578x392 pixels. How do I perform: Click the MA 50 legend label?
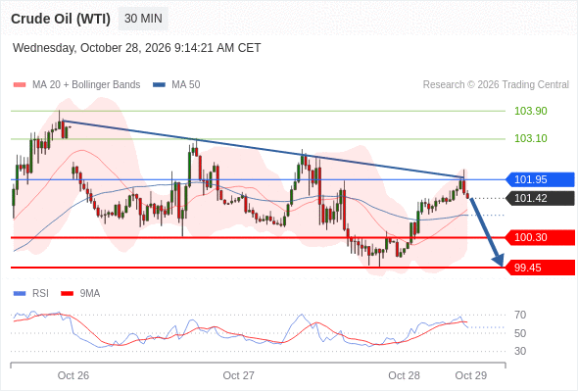click(186, 85)
